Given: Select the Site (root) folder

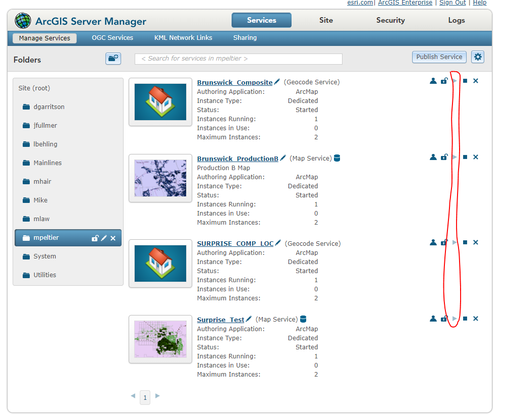Looking at the screenshot, I should (34, 88).
